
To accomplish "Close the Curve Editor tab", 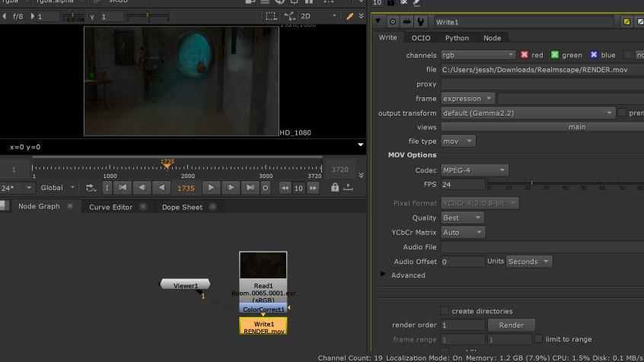I will (143, 207).
